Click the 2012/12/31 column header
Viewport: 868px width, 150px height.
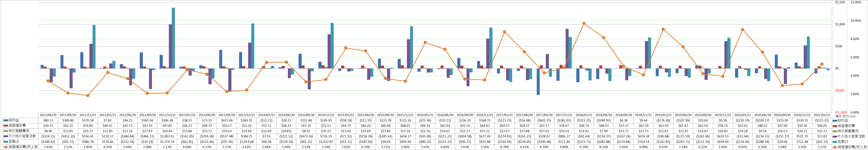click(x=167, y=115)
